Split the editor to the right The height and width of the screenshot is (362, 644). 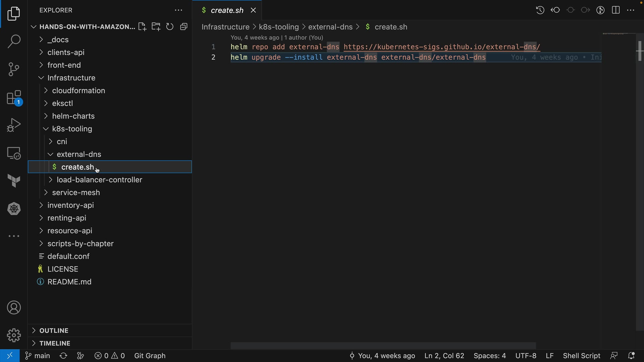pos(616,10)
